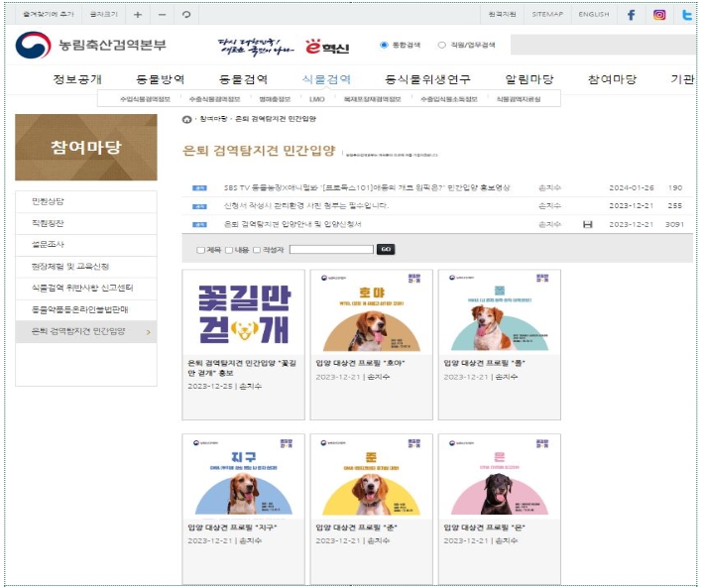
Task: Reset font size with refresh icon
Action: [x=185, y=15]
